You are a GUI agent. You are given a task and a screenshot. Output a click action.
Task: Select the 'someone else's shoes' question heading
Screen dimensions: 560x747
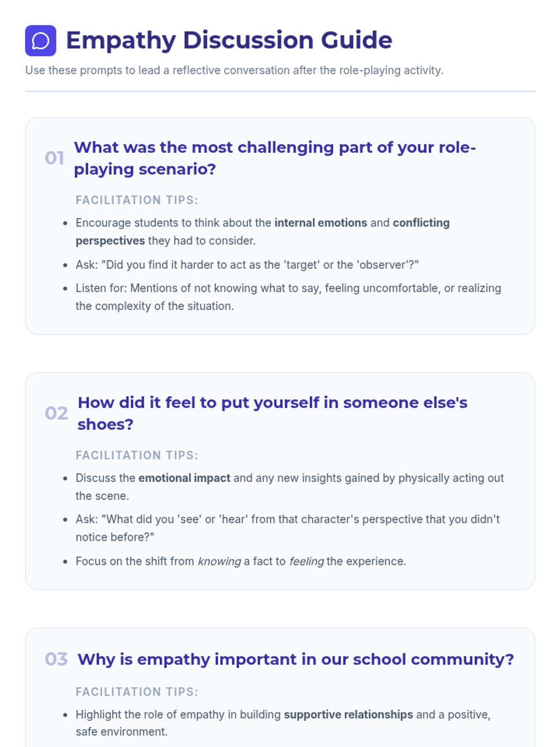click(272, 413)
